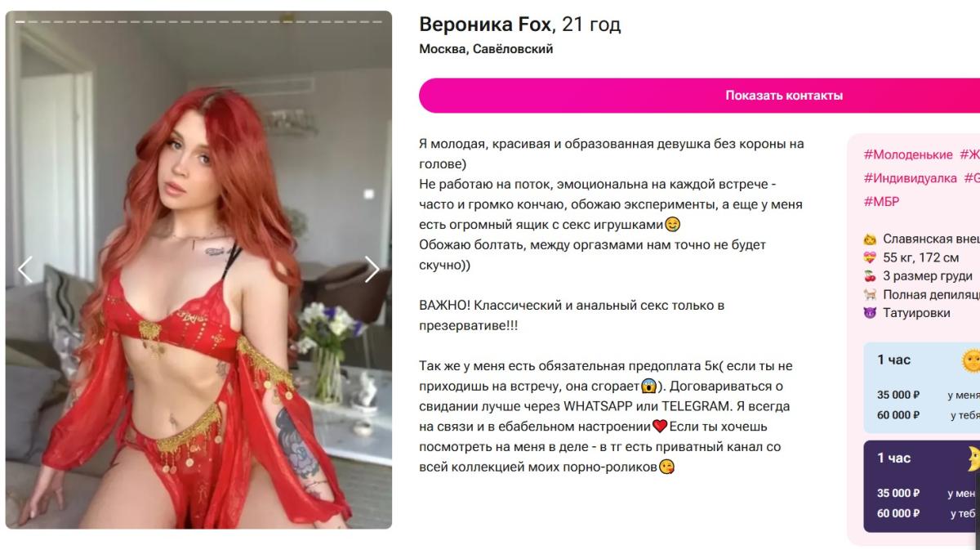Click the sun icon on day price card
Image resolution: width=980 pixels, height=550 pixels.
[x=971, y=360]
